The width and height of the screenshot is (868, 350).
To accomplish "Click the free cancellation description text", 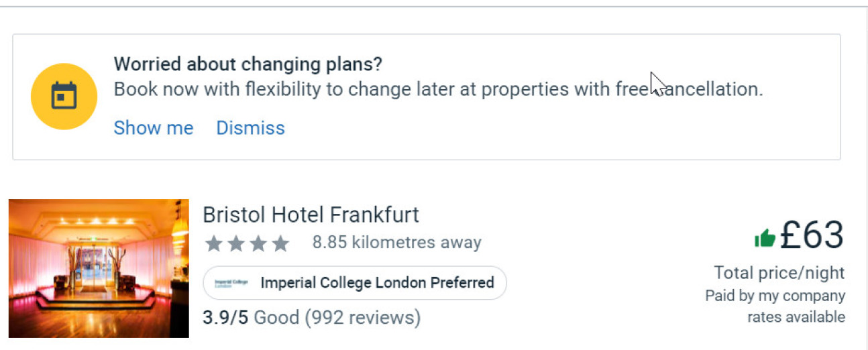I will pos(438,89).
